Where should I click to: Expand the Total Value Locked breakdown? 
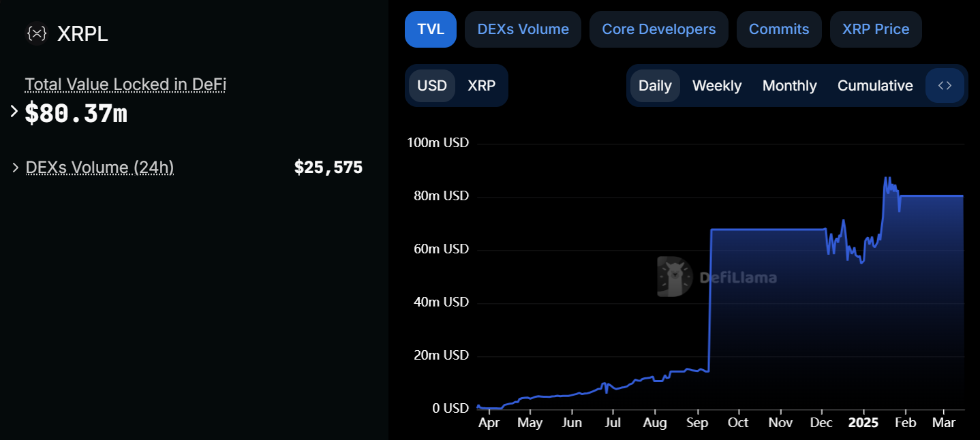(x=14, y=111)
